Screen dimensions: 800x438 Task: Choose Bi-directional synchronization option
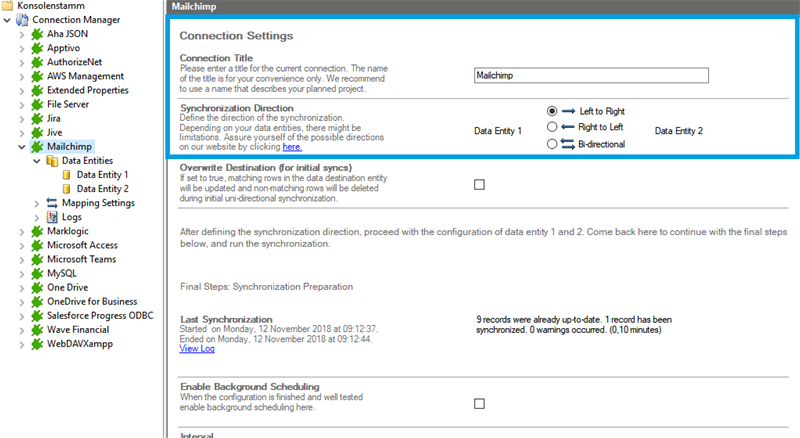(552, 144)
